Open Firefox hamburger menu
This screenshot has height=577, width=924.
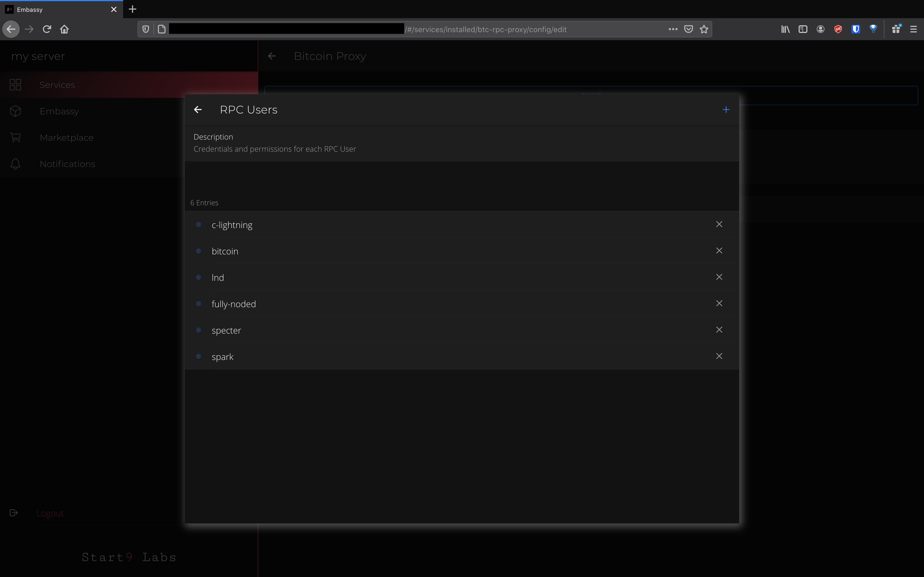click(913, 29)
